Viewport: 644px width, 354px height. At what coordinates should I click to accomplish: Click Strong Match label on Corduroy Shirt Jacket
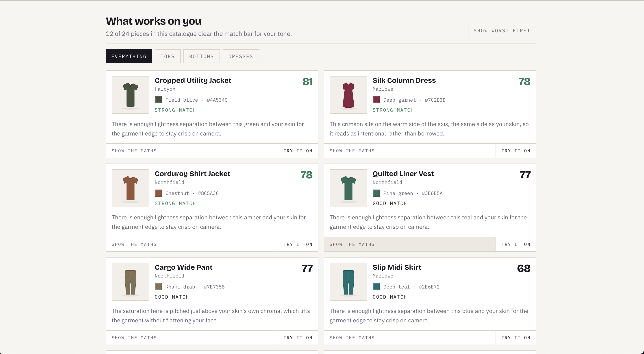[175, 203]
